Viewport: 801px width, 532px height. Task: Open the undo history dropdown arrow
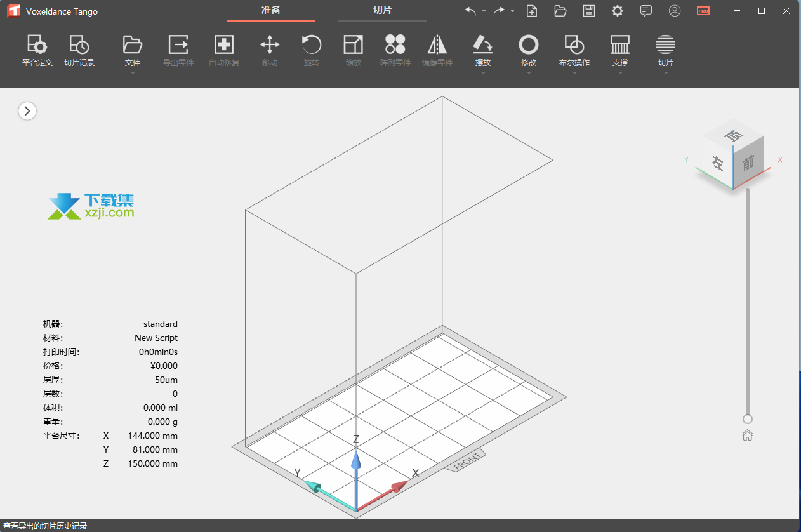point(484,11)
